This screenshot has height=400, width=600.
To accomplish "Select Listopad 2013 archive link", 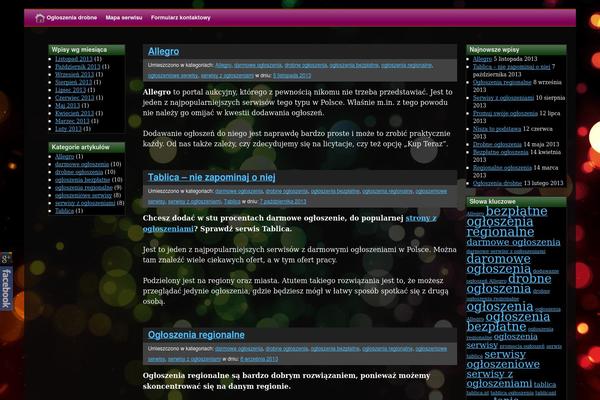I will click(x=73, y=59).
